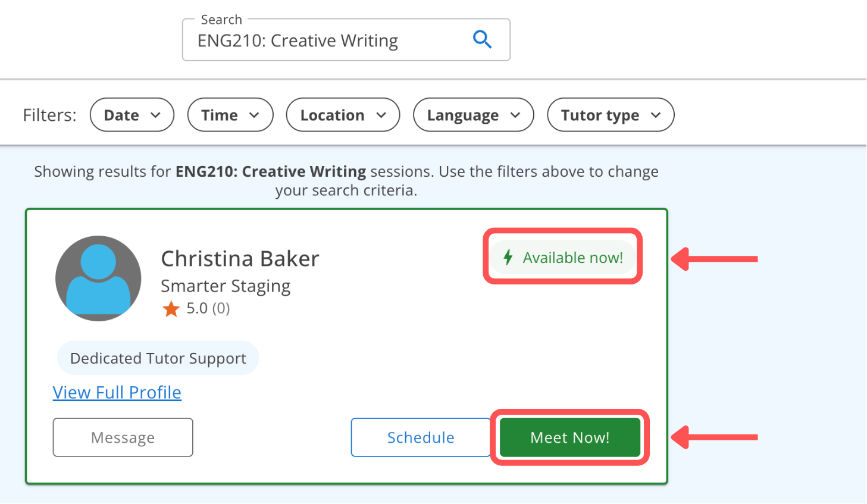Click the Showing results for message

(346, 181)
